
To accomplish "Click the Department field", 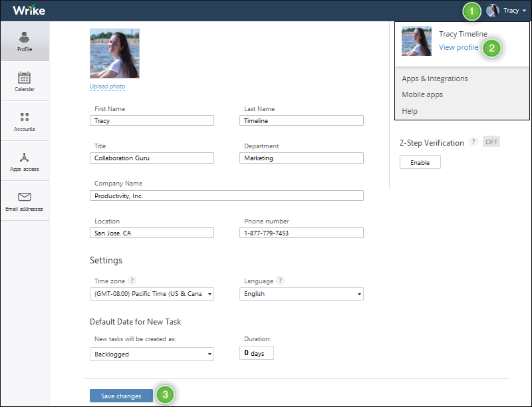I will [301, 158].
